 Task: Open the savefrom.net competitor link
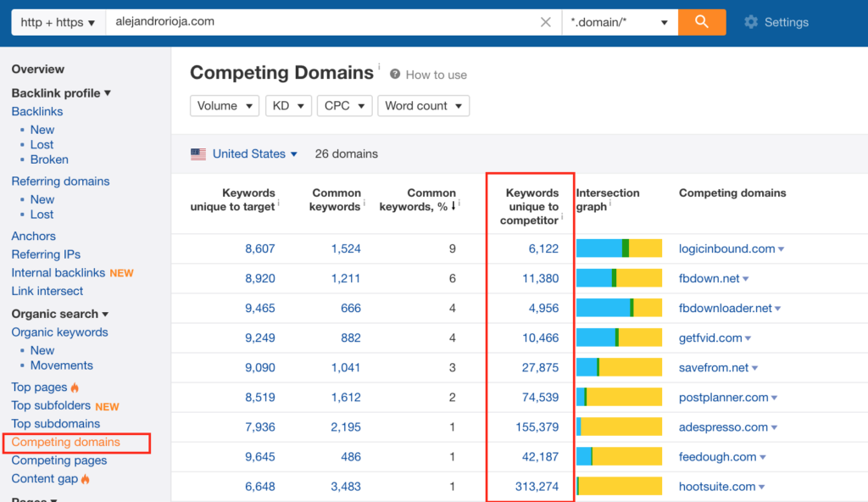714,368
